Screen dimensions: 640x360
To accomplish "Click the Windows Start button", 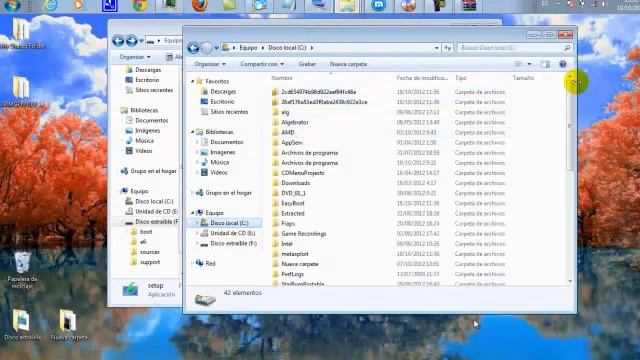I will point(12,6).
